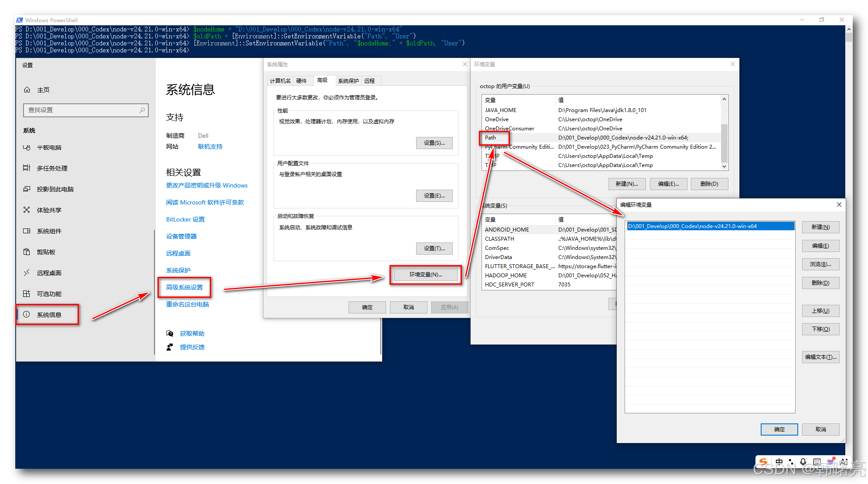The width and height of the screenshot is (868, 484).
Task: Switch to 系统保护 tab in System Properties
Action: (x=348, y=81)
